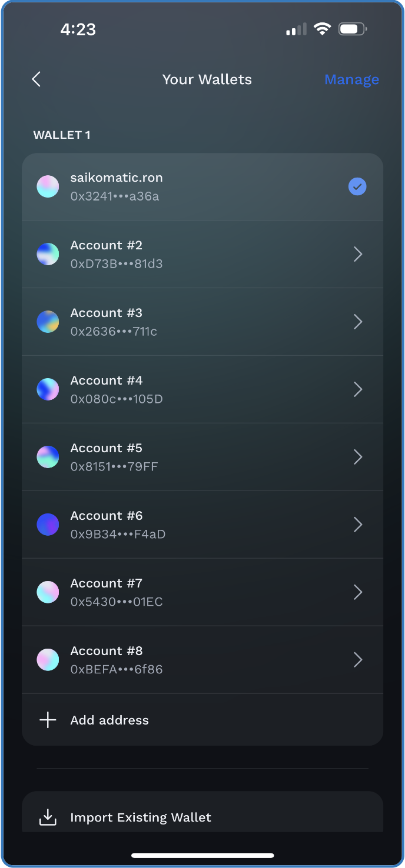Open Account #7 via its chevron
Screen dimensions: 405x868
[x=358, y=592]
